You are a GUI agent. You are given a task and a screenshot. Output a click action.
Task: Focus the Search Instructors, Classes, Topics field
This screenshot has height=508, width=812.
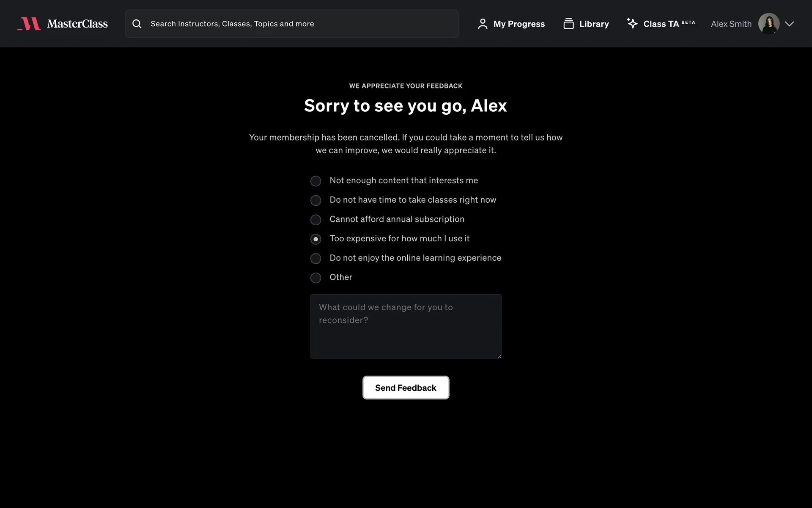click(292, 24)
